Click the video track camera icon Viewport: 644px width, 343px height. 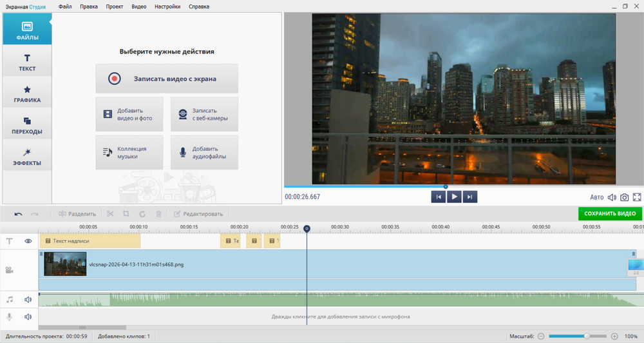click(x=9, y=270)
